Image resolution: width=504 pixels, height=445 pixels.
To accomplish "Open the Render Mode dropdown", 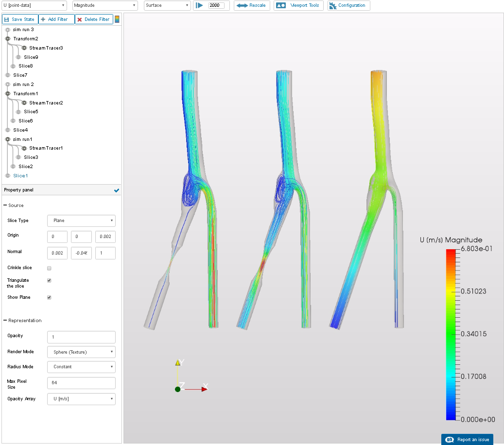I will click(81, 352).
